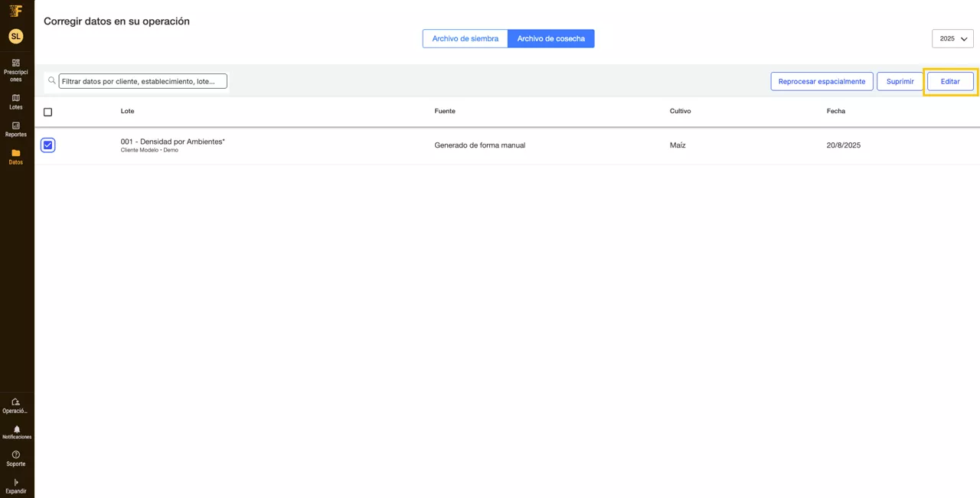Uncheck the 001 - Densidad por Ambientes row

click(47, 145)
